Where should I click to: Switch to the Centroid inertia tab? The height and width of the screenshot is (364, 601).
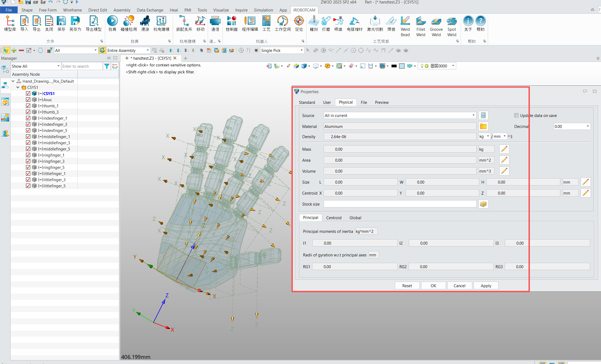pos(334,218)
